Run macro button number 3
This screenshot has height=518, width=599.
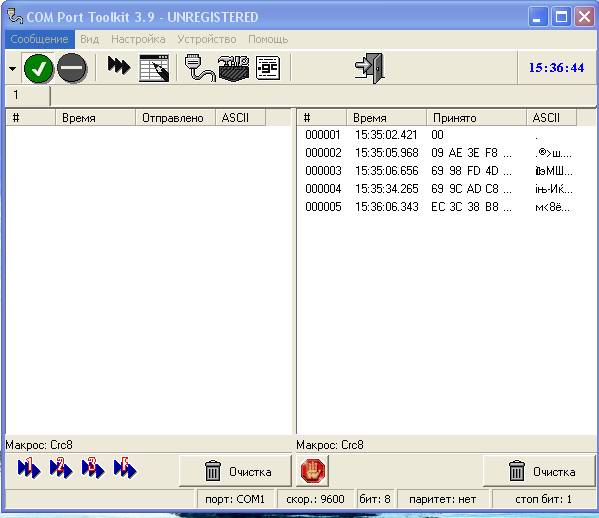[93, 468]
